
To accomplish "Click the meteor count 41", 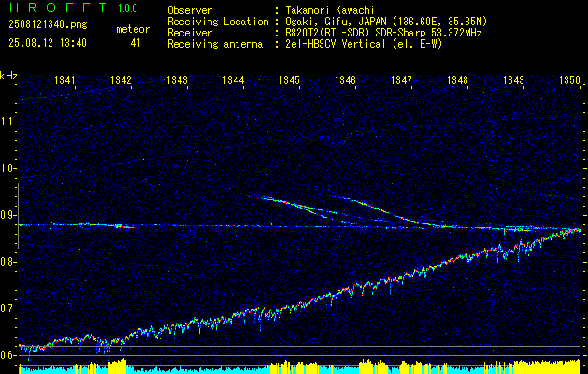I will coord(136,43).
